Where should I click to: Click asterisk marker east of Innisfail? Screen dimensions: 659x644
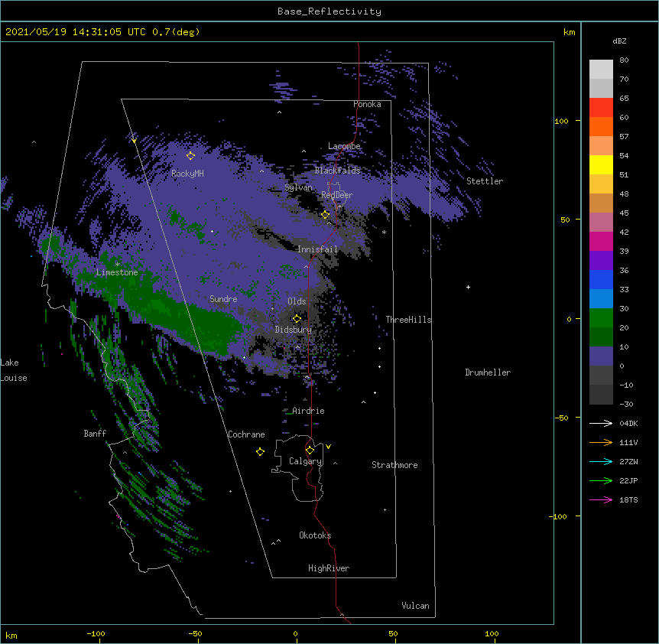tap(384, 232)
